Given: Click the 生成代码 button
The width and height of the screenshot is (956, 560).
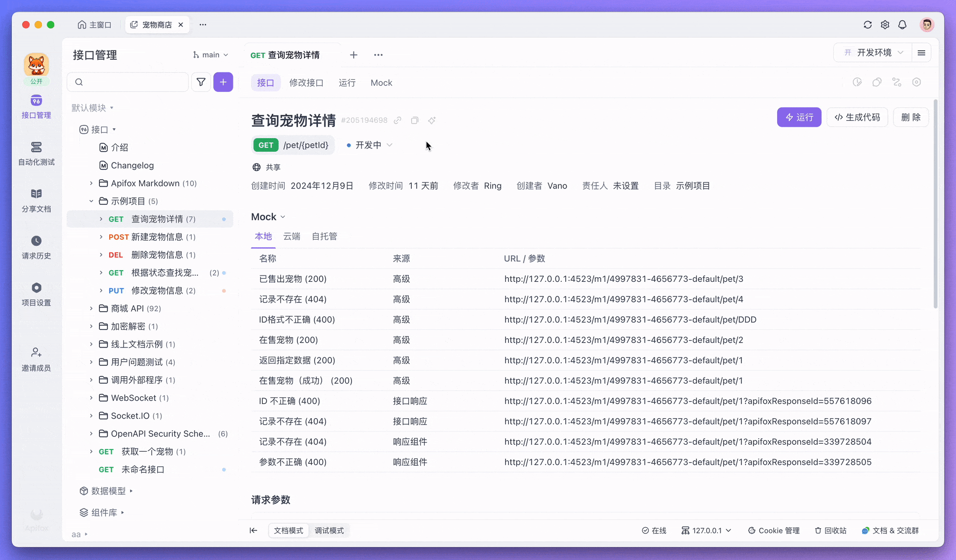Looking at the screenshot, I should pos(857,117).
